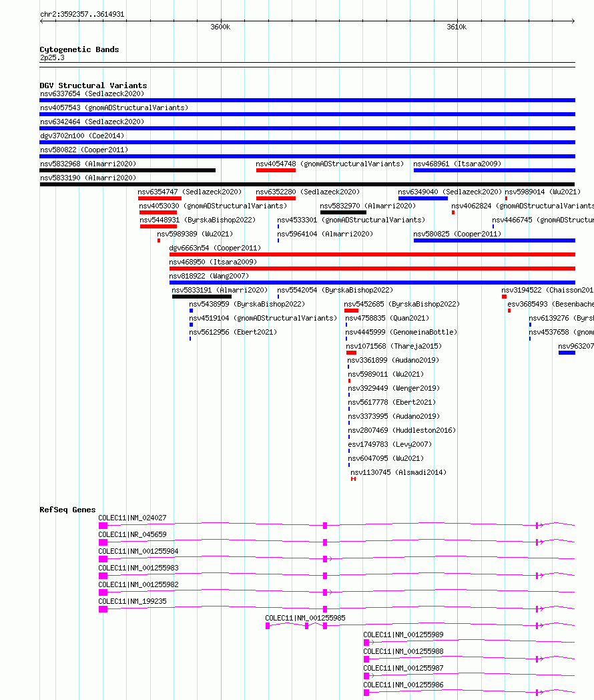Open the nsv6342464 (Sedlazeck2020) variant label

tap(92, 122)
